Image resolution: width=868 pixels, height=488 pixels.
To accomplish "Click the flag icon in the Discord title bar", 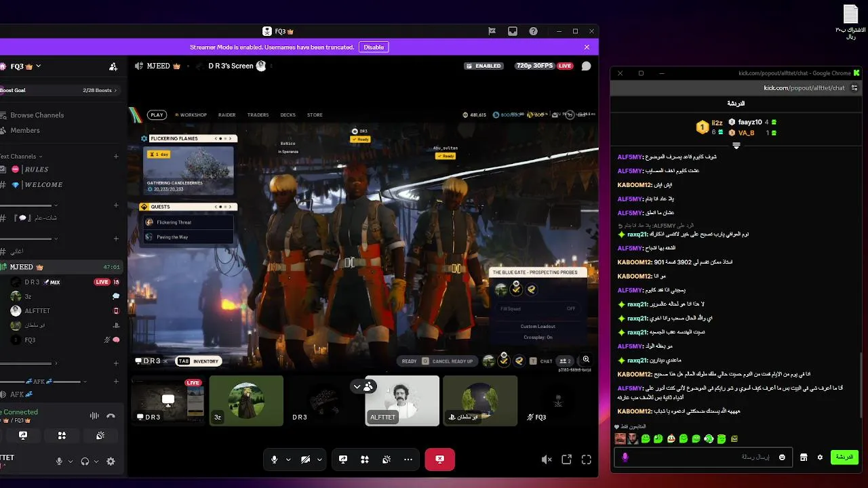I will pos(492,31).
